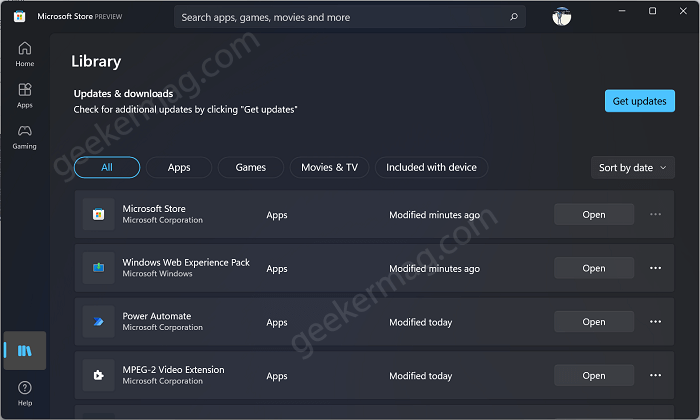Open the Microsoft Store app
Image resolution: width=700 pixels, height=420 pixels.
594,214
